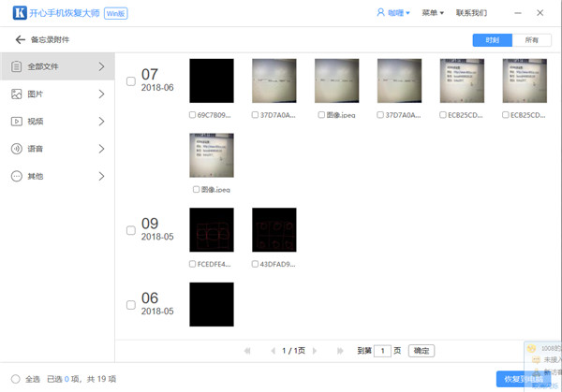
Task: Open the second ECB25CD... thumbnail
Action: (x=525, y=80)
